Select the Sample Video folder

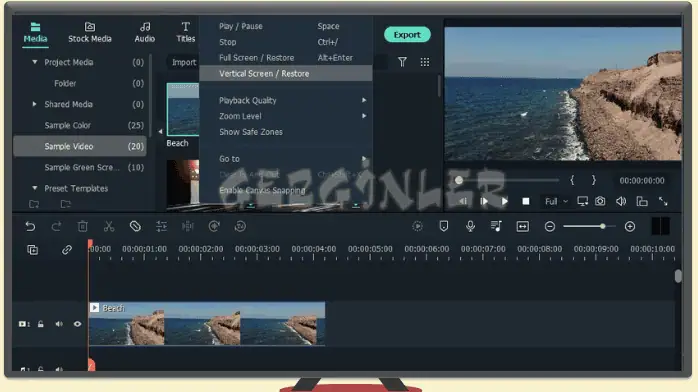point(80,146)
